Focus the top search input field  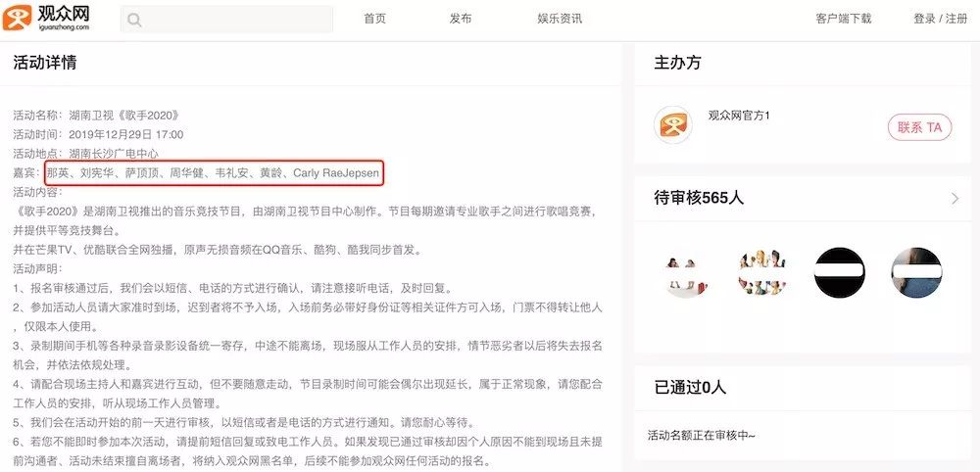tap(226, 20)
